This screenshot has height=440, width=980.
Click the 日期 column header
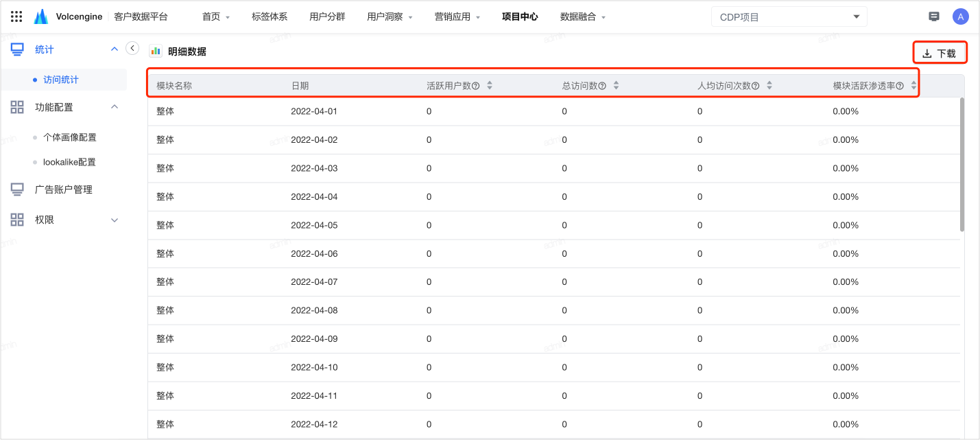tap(300, 86)
